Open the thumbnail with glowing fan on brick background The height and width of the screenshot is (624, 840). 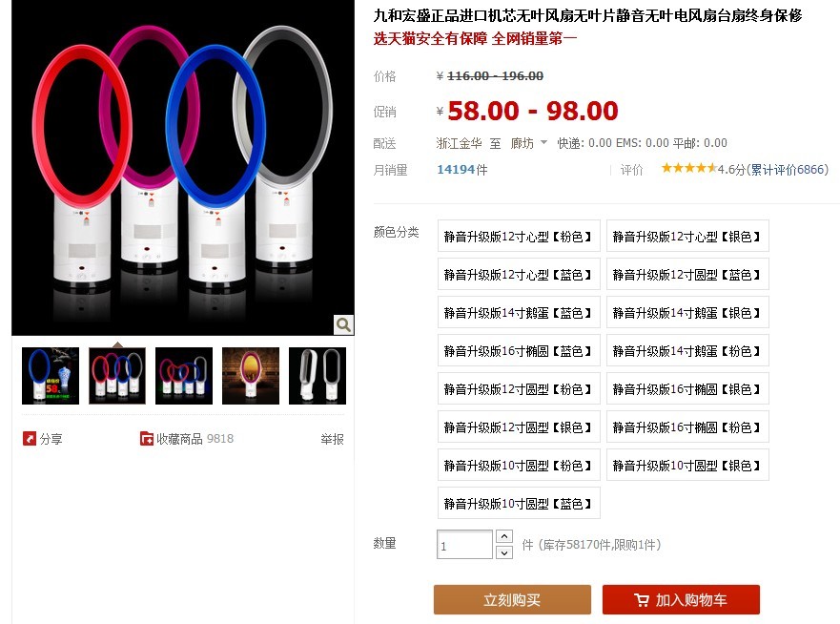pyautogui.click(x=251, y=376)
